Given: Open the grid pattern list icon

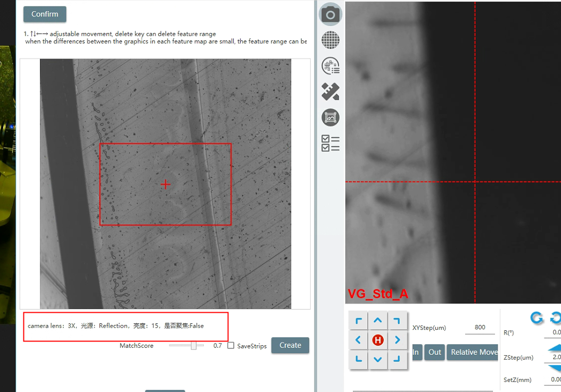Looking at the screenshot, I should [330, 66].
